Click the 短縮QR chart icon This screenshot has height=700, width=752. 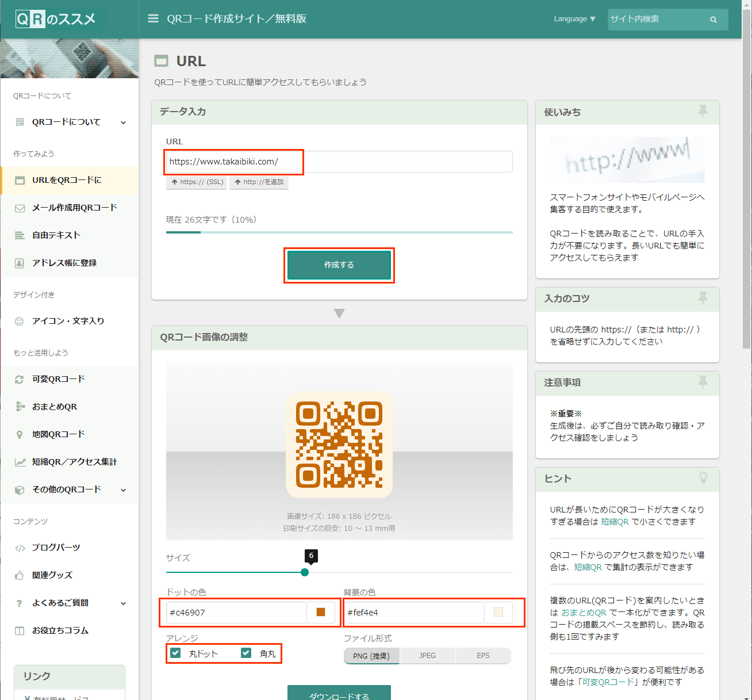pyautogui.click(x=20, y=462)
